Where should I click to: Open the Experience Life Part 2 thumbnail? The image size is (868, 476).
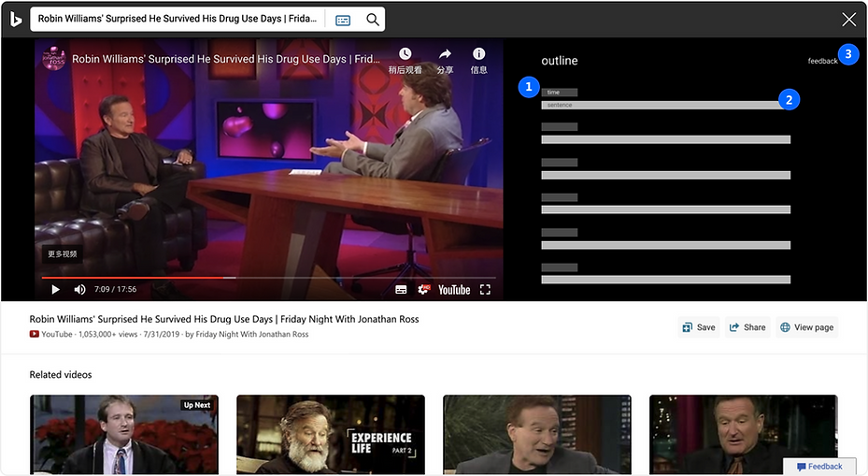[331, 435]
